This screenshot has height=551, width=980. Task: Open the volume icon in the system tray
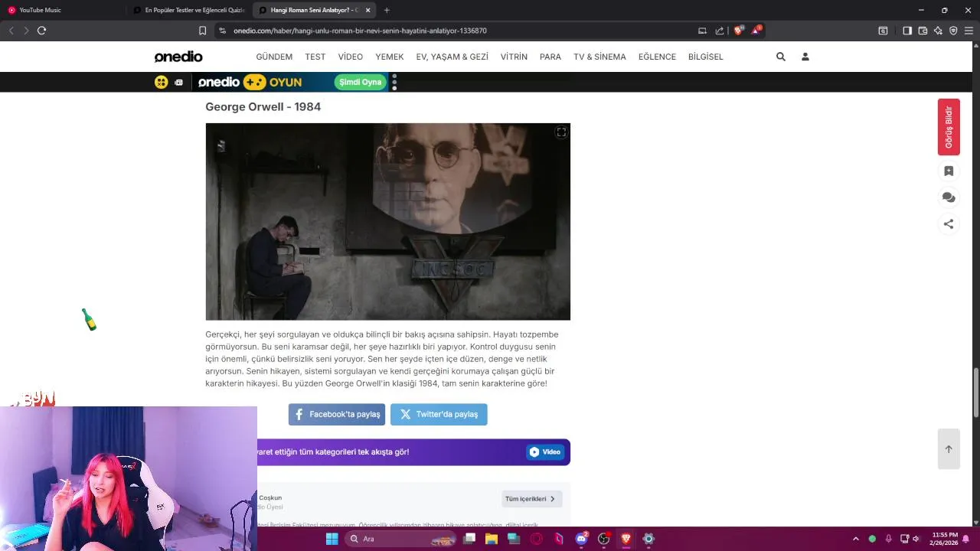(x=916, y=539)
